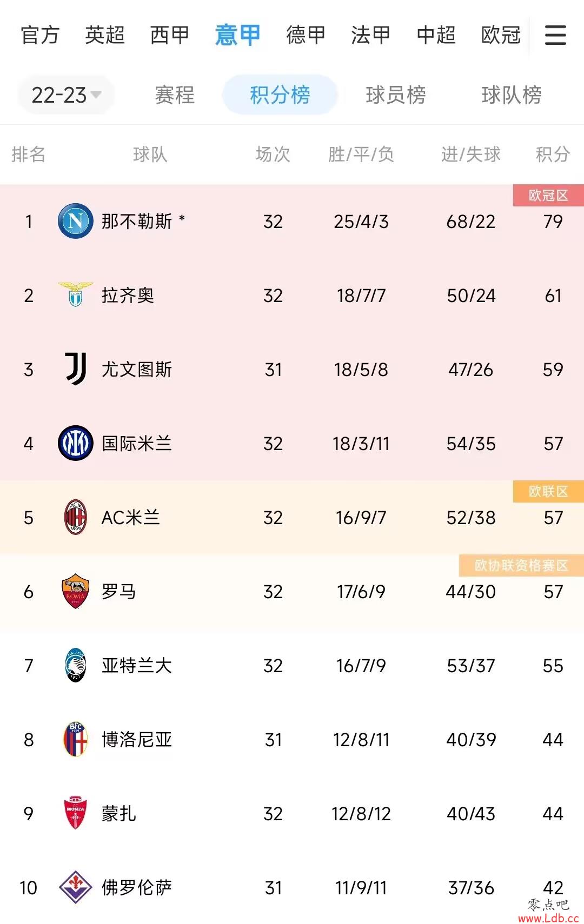Viewport: 584px width, 924px height.
Task: Expand the 22-23 season dropdown
Action: click(66, 95)
